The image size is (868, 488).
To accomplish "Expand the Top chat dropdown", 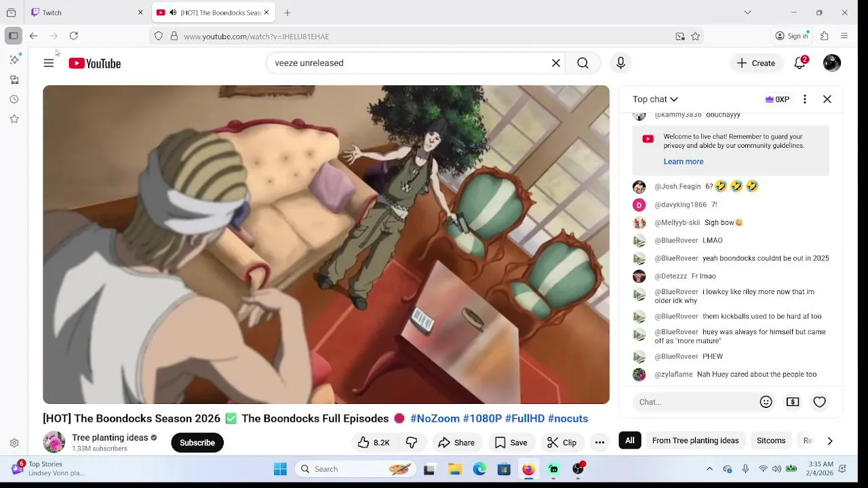I will click(655, 99).
